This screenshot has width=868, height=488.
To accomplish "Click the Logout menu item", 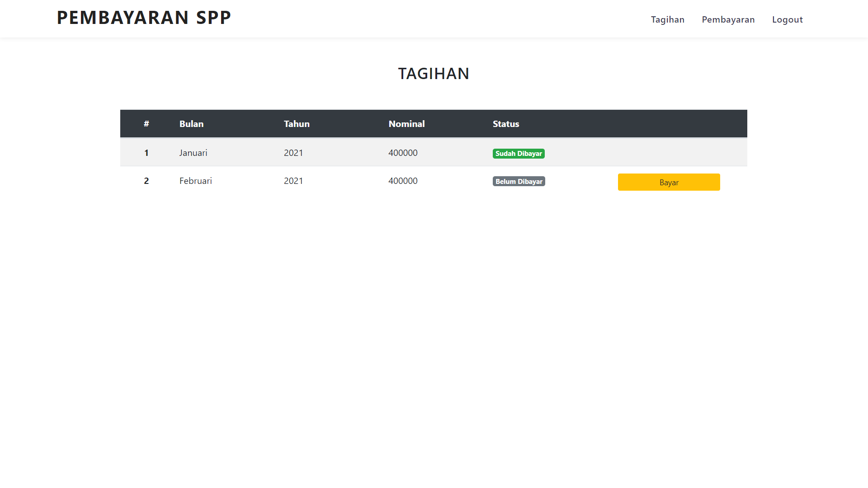I will (787, 19).
